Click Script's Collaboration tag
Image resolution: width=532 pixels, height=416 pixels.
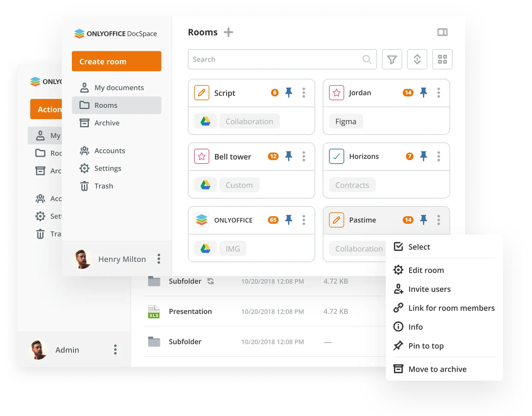[x=249, y=122]
